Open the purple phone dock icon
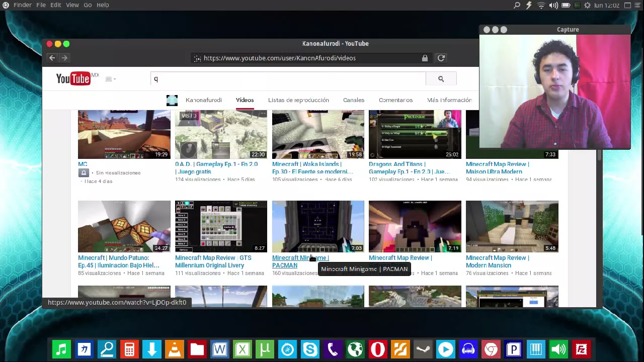The width and height of the screenshot is (644, 362). (333, 349)
